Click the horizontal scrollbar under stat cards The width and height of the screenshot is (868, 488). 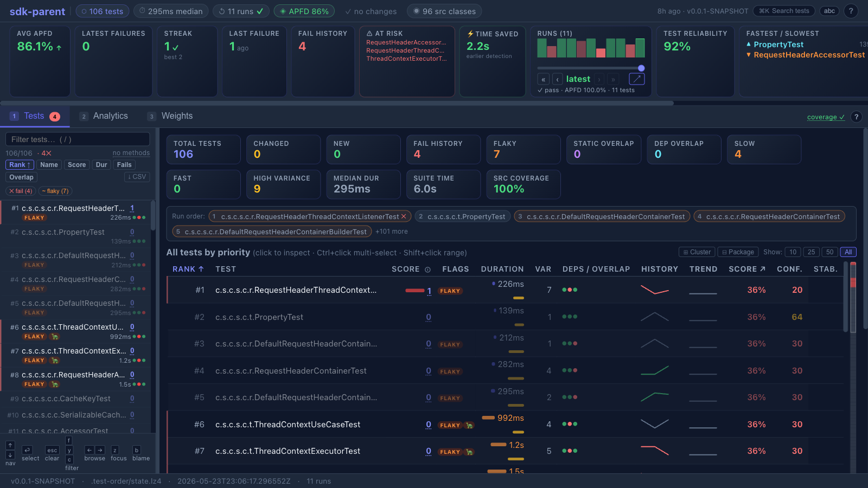tap(337, 103)
